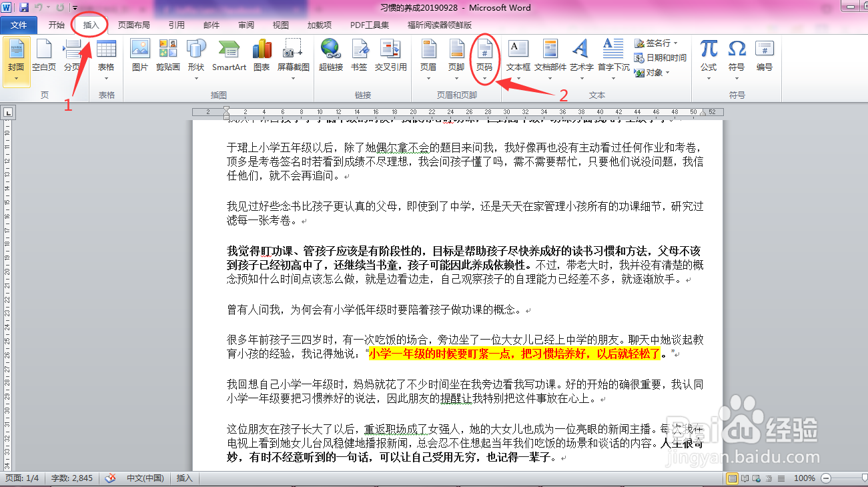Insert a SmartArt graphic

(x=228, y=57)
